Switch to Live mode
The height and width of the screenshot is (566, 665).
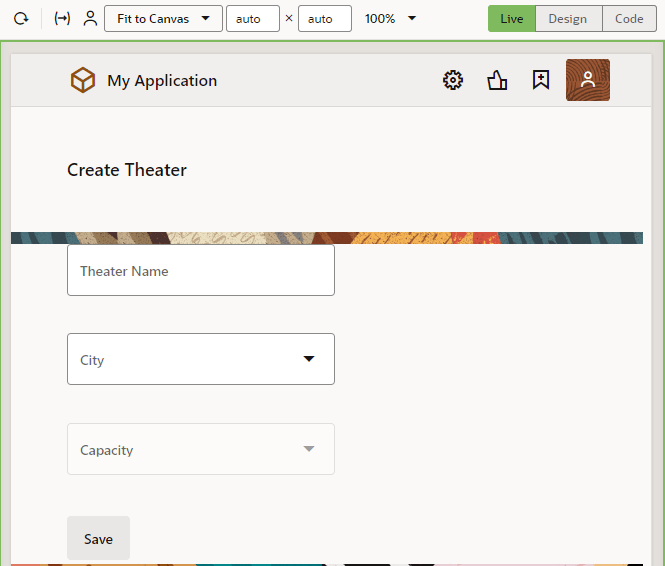pyautogui.click(x=511, y=19)
